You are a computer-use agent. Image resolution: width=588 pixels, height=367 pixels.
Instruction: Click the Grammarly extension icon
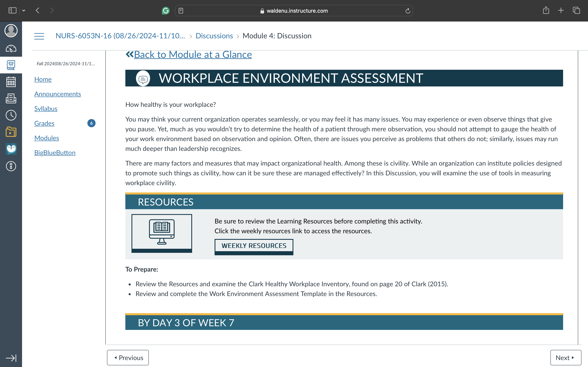coord(166,10)
